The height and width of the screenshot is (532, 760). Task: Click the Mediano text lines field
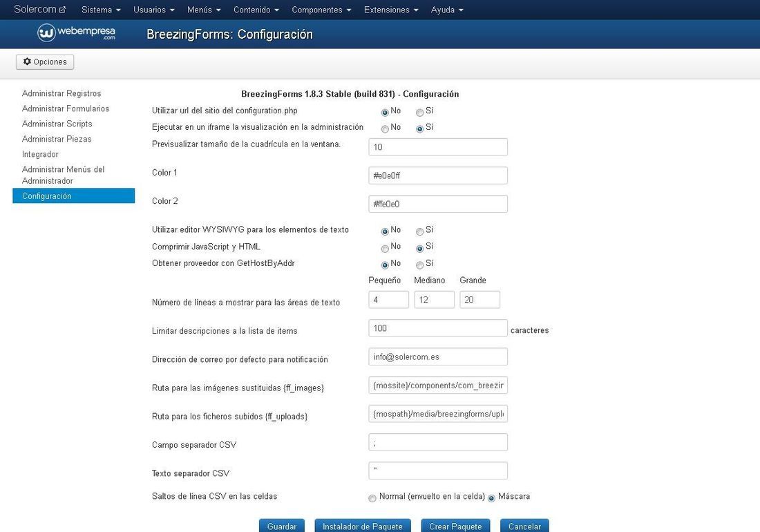(x=435, y=299)
